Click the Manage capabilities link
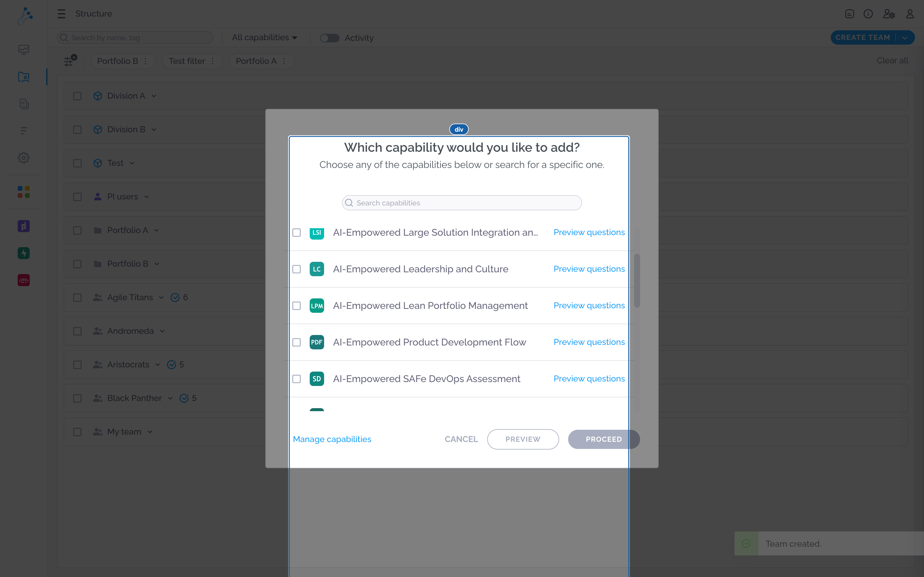Image resolution: width=924 pixels, height=577 pixels. coord(332,439)
